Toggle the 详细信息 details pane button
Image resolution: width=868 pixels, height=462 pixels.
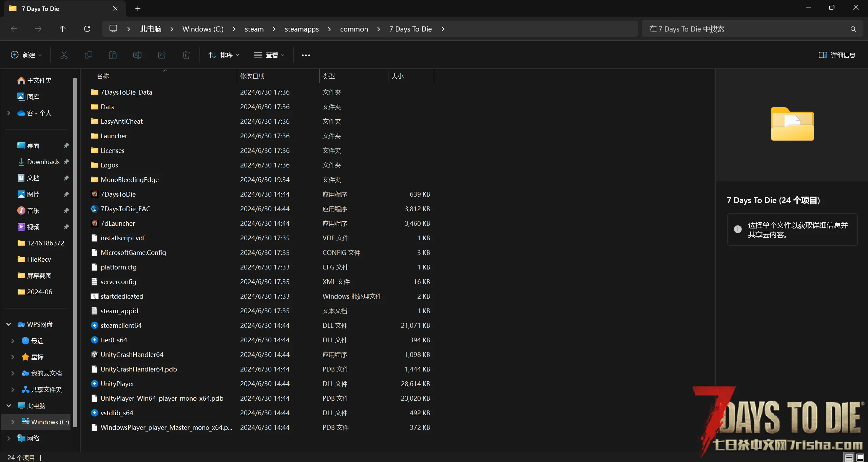tap(837, 55)
